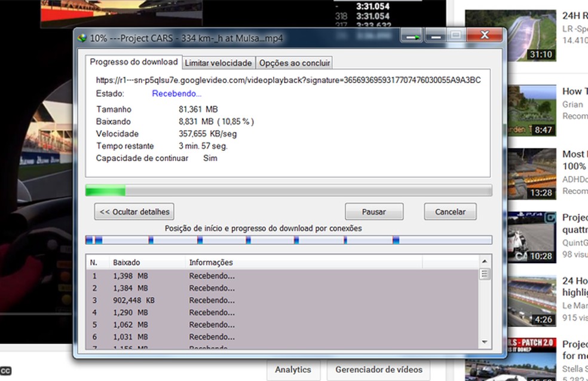This screenshot has height=381, width=588.
Task: Click the Analytics button on YouTube page
Action: 293,370
